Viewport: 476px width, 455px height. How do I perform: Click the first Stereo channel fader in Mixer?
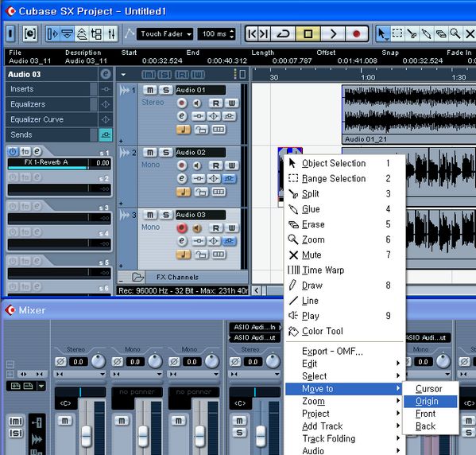(x=87, y=436)
